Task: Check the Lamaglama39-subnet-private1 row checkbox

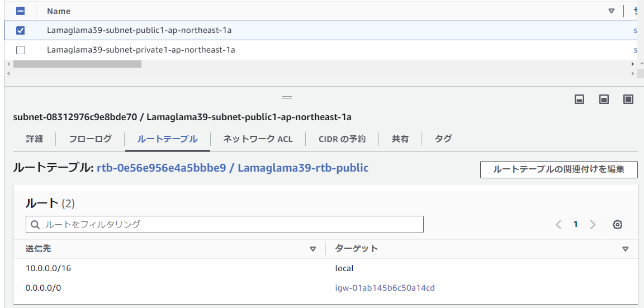Action: click(21, 50)
